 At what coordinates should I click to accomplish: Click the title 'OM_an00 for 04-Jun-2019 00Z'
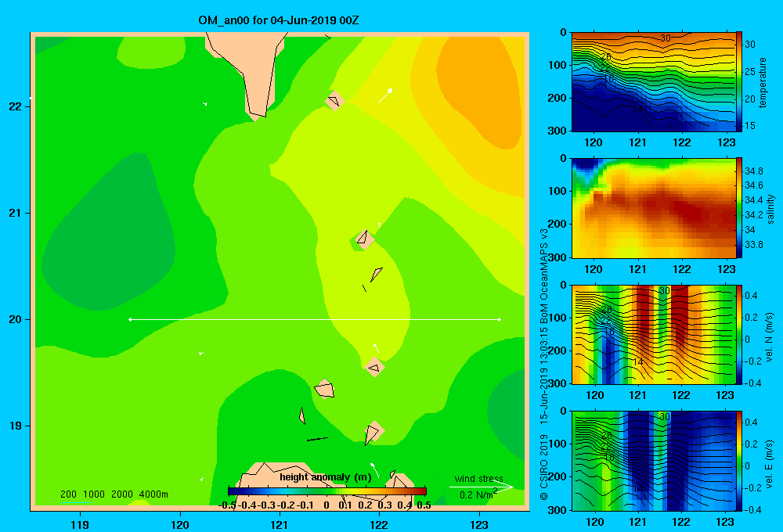point(279,20)
